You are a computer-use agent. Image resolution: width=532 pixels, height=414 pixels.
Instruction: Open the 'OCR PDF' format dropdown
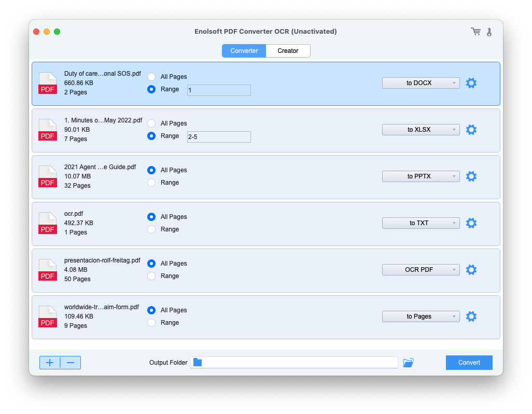[x=421, y=270]
